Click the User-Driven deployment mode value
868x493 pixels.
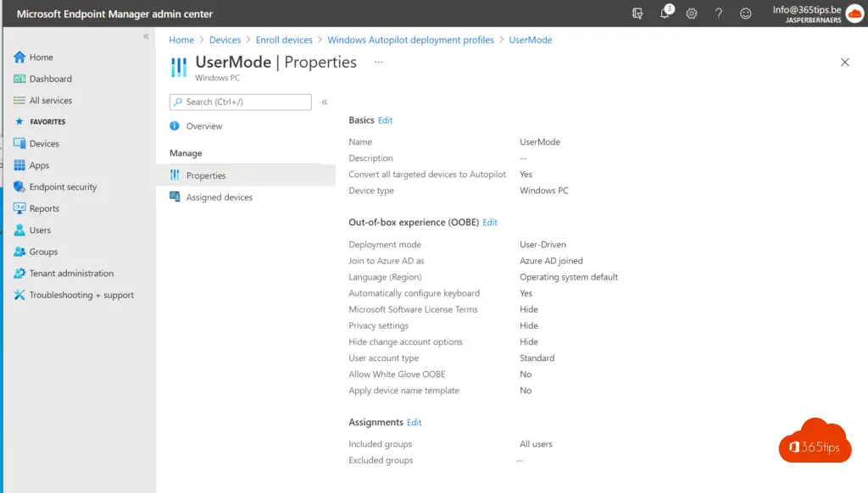click(x=542, y=245)
